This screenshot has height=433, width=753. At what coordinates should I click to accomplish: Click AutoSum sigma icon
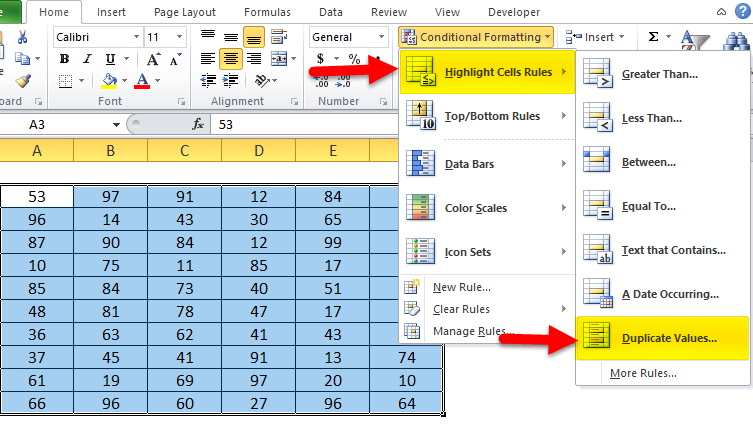click(654, 36)
